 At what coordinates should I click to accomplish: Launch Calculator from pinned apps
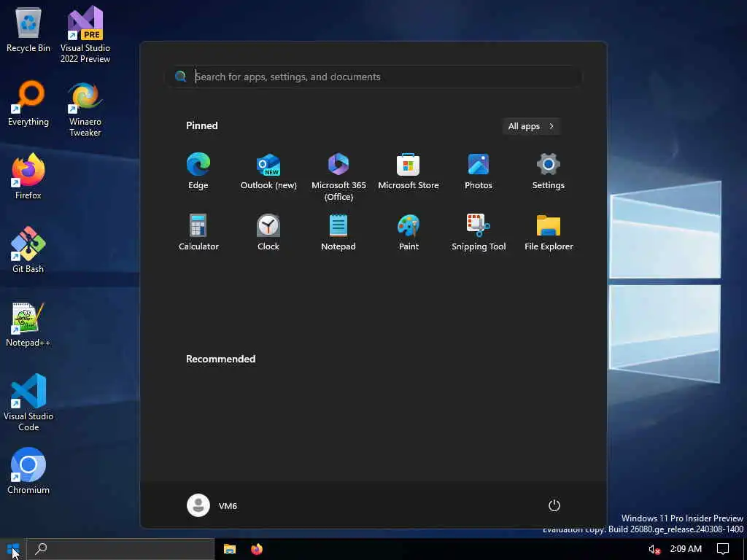[x=198, y=233]
